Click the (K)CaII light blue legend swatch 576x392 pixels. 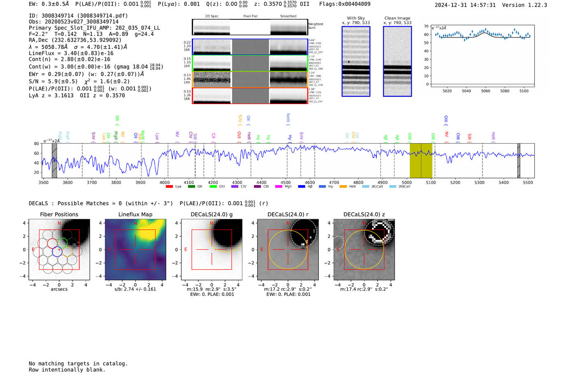pyautogui.click(x=366, y=187)
